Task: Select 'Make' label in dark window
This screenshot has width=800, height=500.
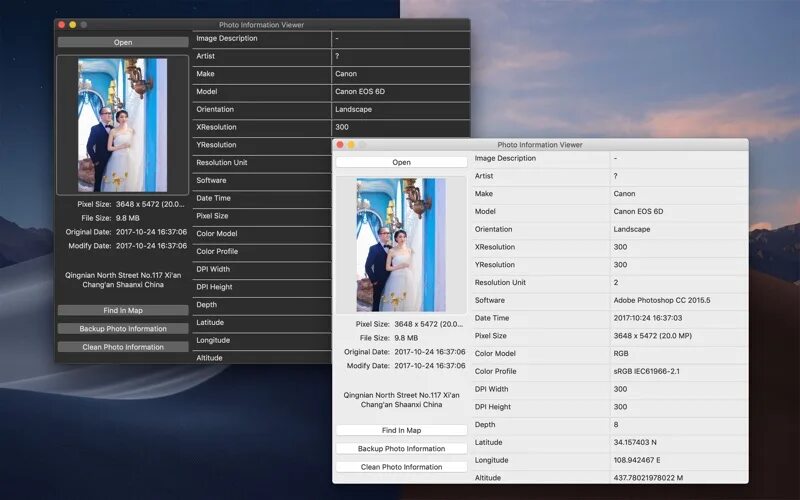Action: pyautogui.click(x=205, y=73)
